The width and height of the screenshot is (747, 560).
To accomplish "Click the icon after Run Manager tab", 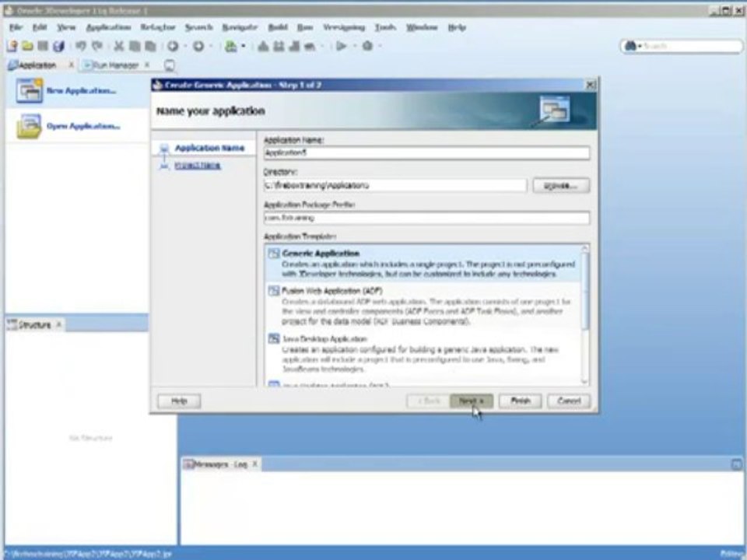I will point(169,65).
